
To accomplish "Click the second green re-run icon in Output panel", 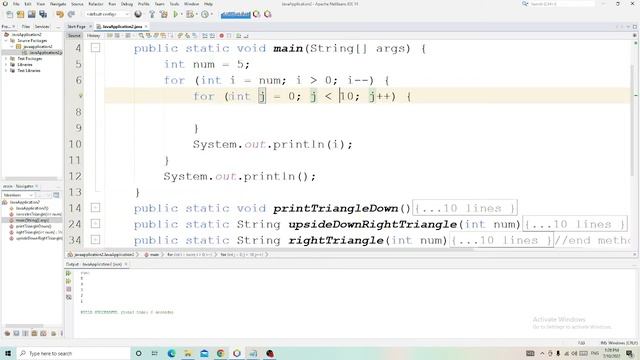I will click(x=69, y=281).
